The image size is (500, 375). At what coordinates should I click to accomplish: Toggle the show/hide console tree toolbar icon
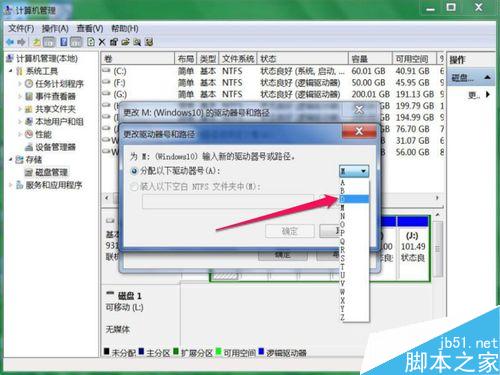pos(49,42)
